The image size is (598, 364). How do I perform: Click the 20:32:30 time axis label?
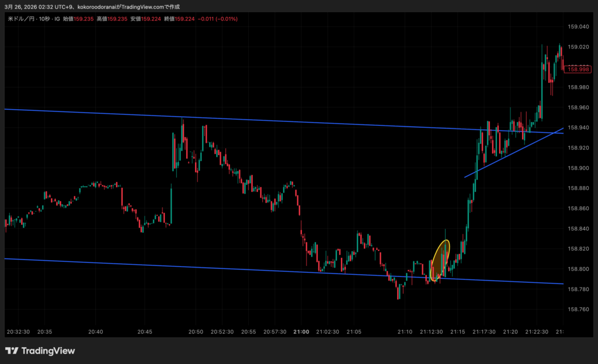pyautogui.click(x=18, y=331)
